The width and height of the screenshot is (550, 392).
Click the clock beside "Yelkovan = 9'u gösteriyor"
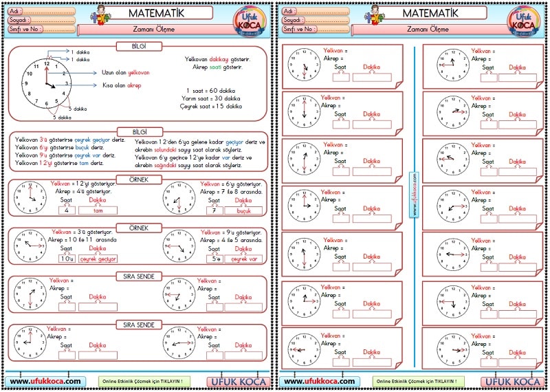[179, 246]
